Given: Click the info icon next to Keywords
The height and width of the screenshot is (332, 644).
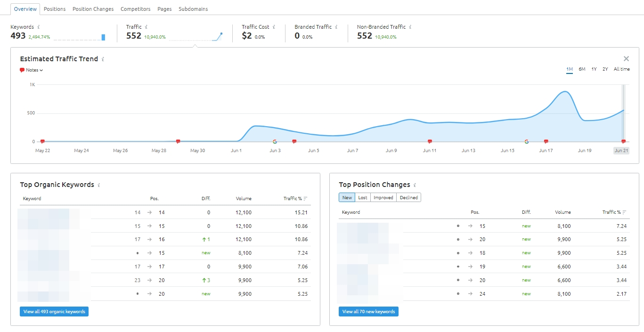Looking at the screenshot, I should [x=38, y=27].
